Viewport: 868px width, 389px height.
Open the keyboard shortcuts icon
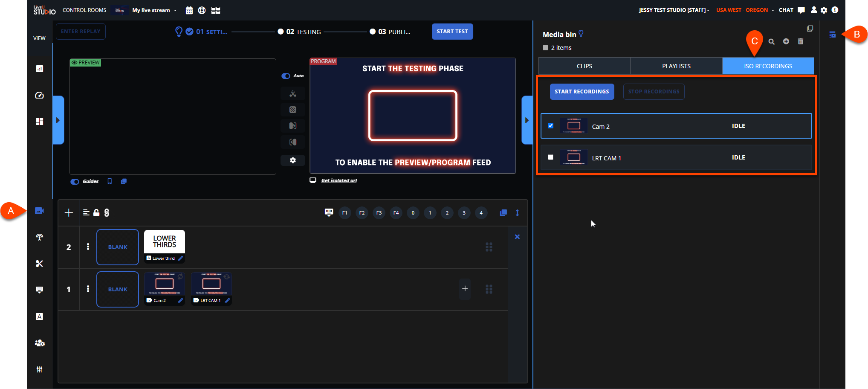coord(329,212)
